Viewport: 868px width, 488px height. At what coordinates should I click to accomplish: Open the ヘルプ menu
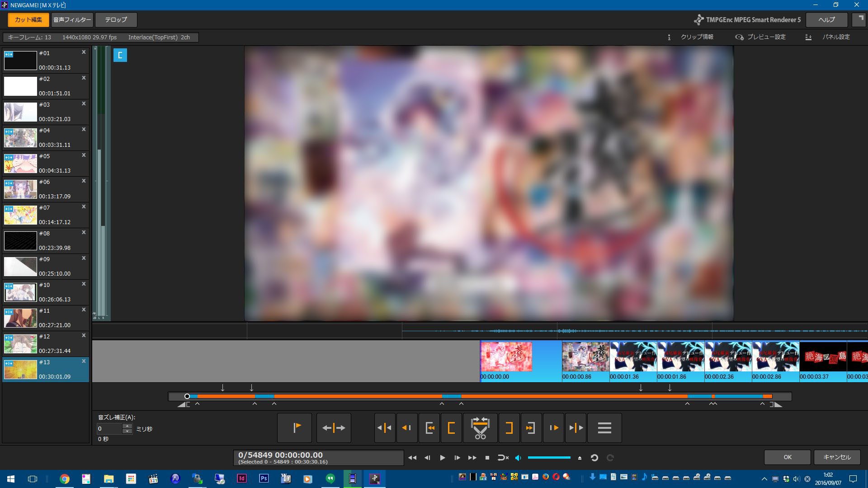click(826, 20)
